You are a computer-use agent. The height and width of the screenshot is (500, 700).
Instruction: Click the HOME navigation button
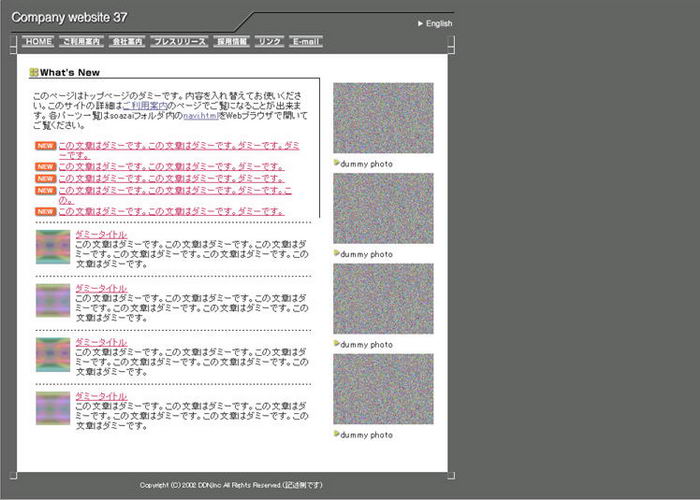[x=38, y=42]
